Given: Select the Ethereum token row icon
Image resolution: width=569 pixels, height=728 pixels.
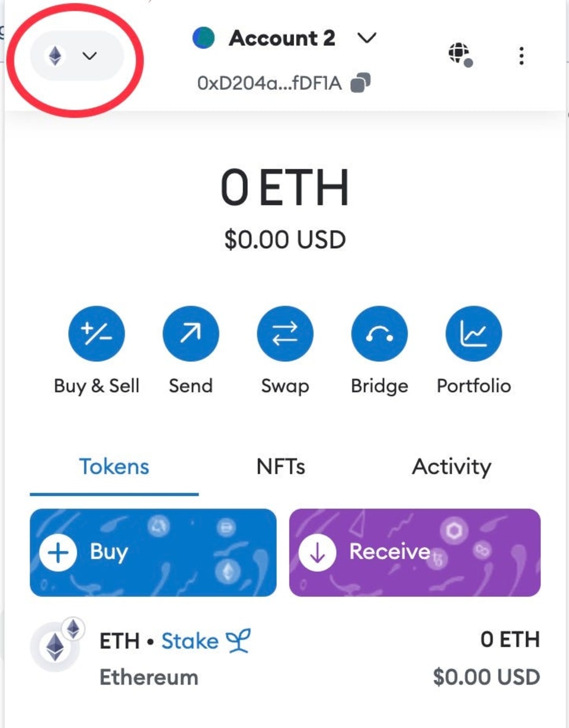Looking at the screenshot, I should pos(55,646).
